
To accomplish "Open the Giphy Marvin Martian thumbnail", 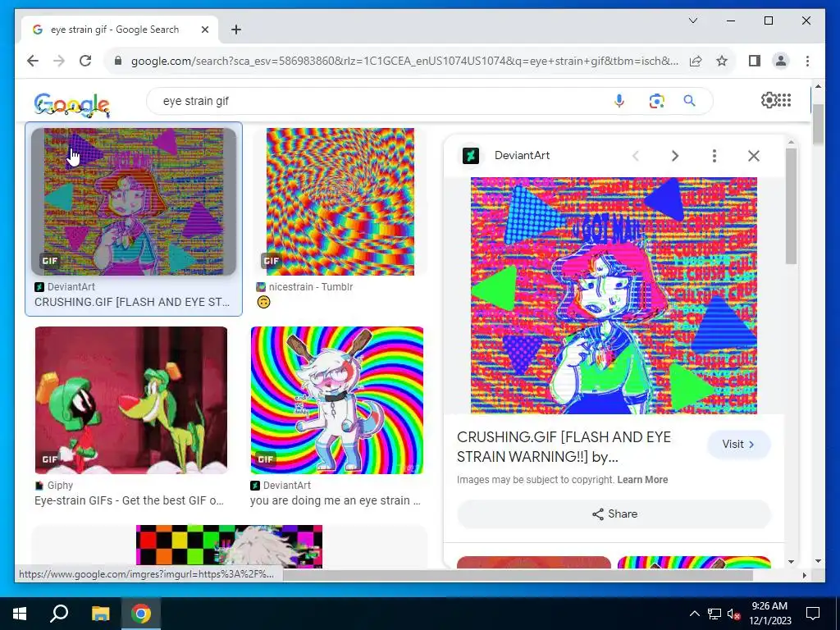I will (131, 400).
